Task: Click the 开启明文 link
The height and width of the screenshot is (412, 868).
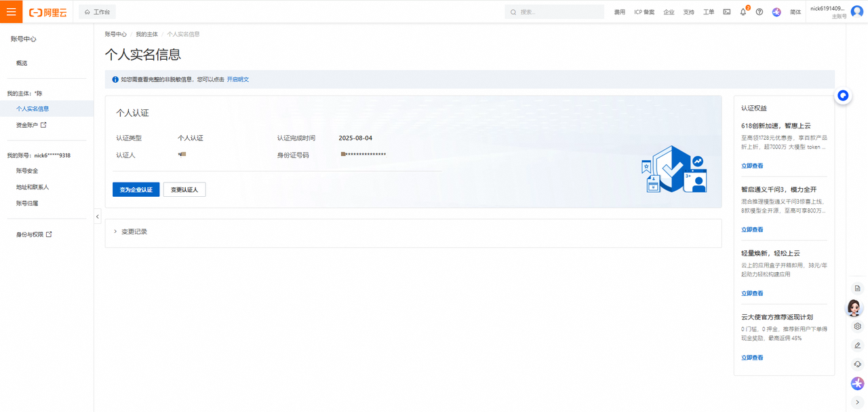Action: tap(237, 79)
